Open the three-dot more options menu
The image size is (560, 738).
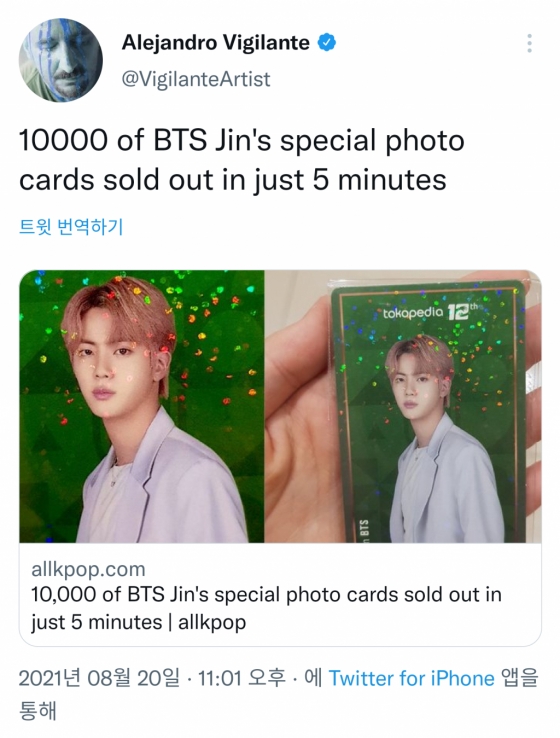529,43
